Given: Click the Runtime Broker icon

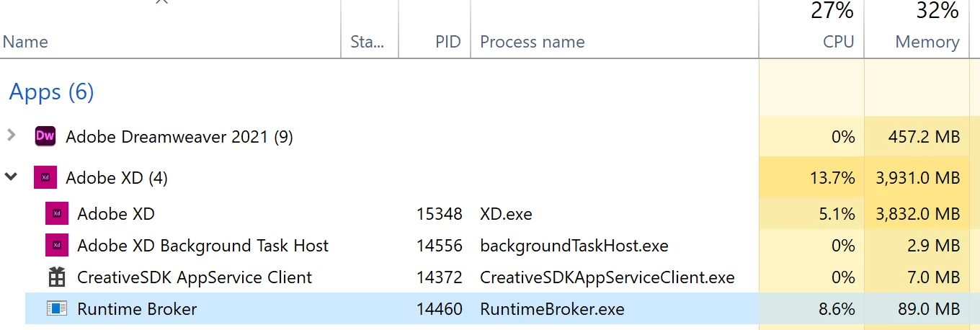Looking at the screenshot, I should pyautogui.click(x=57, y=308).
